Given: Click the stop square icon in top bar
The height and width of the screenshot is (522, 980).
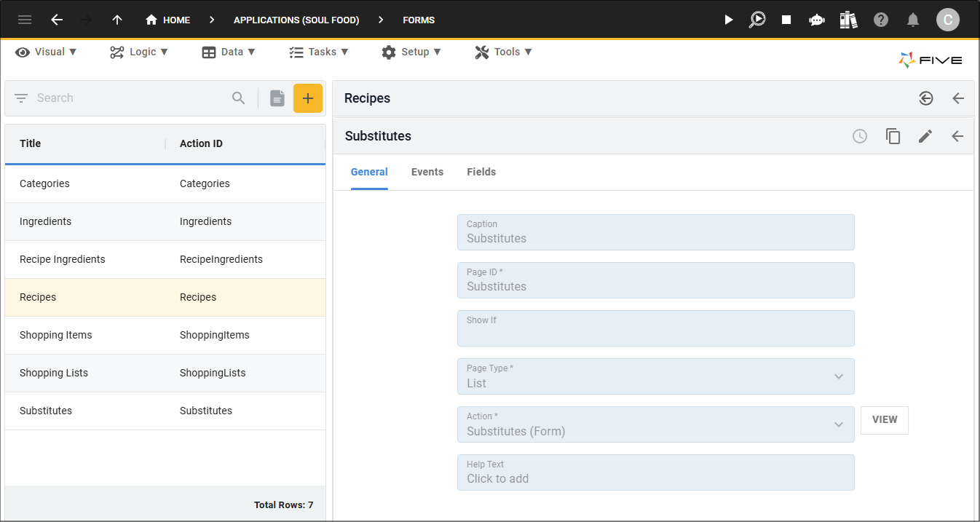Looking at the screenshot, I should tap(786, 20).
